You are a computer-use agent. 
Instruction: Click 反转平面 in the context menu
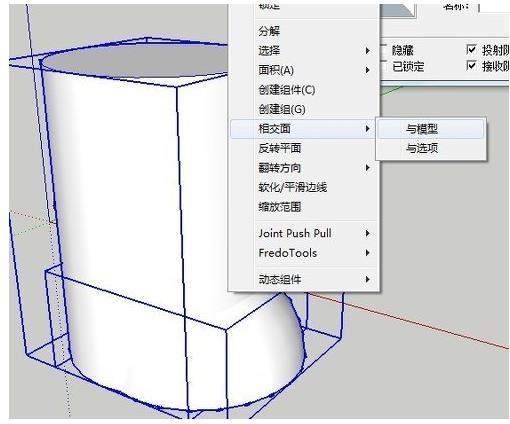304,148
